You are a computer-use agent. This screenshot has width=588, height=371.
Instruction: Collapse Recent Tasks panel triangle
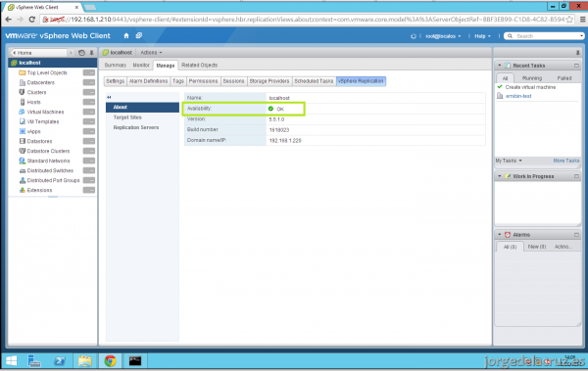pos(500,66)
